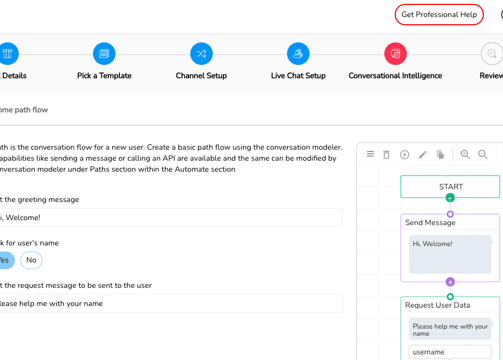Zoom out on the flow canvas
Viewport: 503px width, 360px height.
[x=483, y=154]
